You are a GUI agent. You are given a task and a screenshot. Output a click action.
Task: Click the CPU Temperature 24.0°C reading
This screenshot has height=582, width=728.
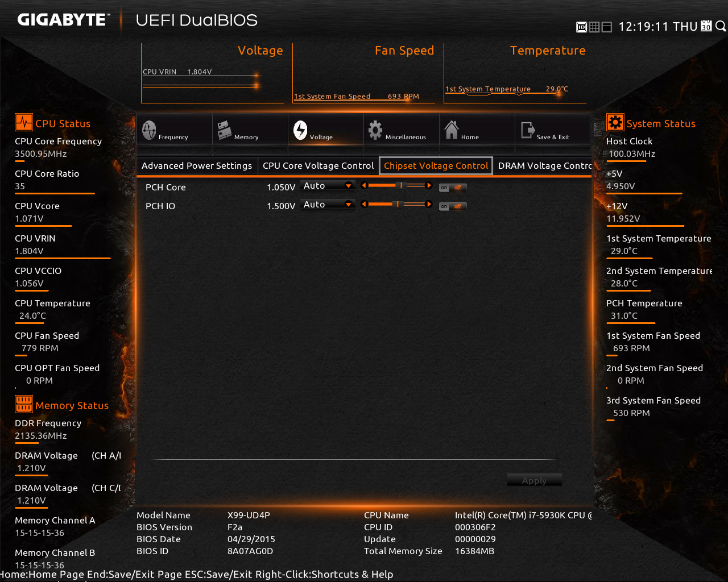[x=32, y=316]
